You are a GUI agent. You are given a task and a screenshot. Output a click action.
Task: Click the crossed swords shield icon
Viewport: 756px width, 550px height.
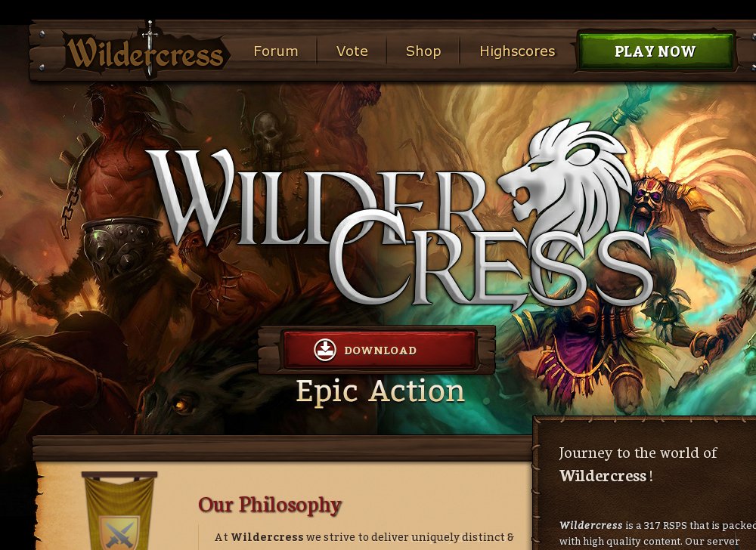point(119,533)
